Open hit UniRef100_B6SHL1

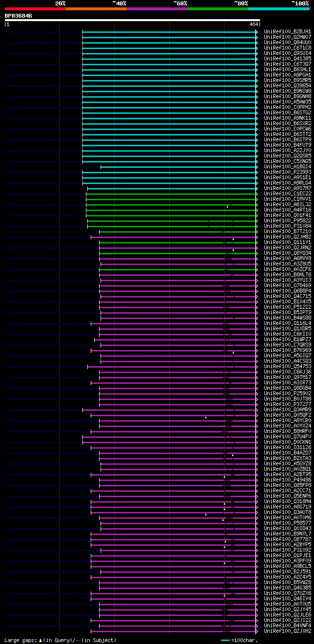coord(288,69)
